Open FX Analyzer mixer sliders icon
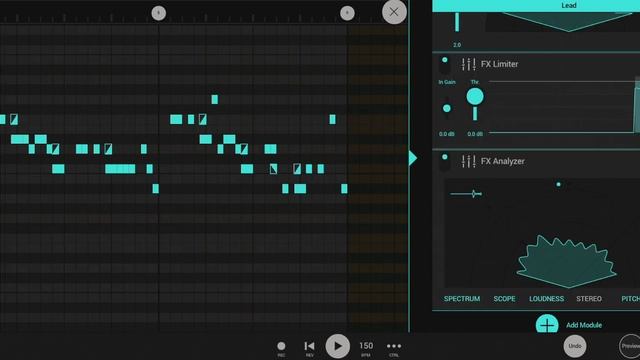 click(x=469, y=161)
